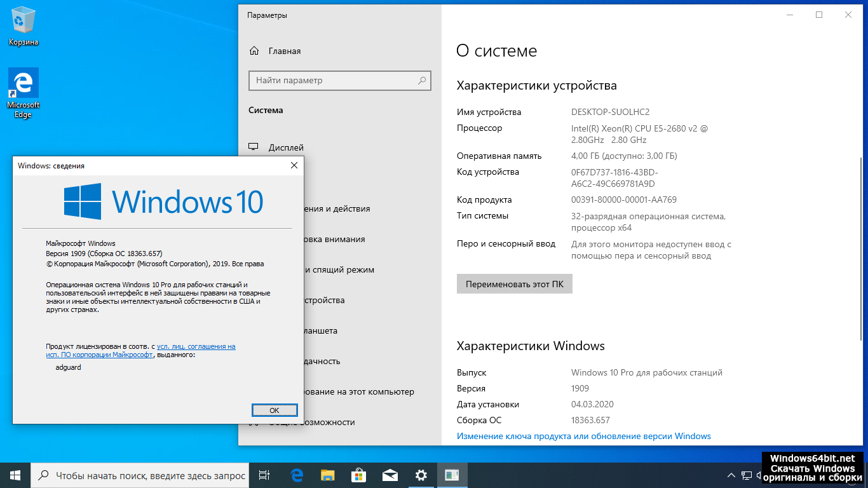Click the Windows Start button
The image size is (868, 488).
click(15, 475)
